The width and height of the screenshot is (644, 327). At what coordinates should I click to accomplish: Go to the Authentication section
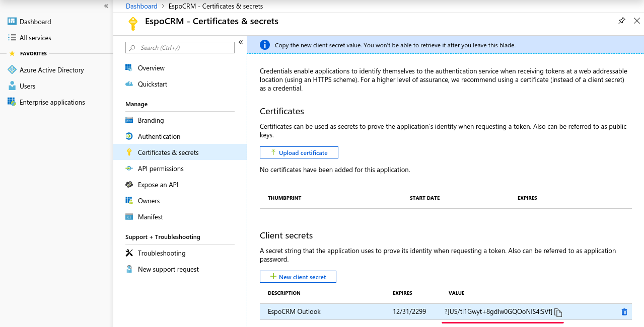click(x=159, y=136)
